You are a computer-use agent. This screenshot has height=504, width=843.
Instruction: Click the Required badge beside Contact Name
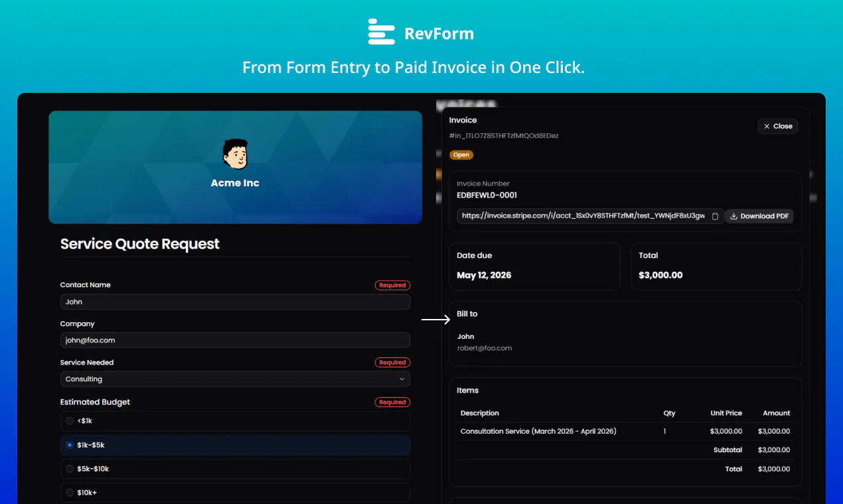pyautogui.click(x=392, y=285)
